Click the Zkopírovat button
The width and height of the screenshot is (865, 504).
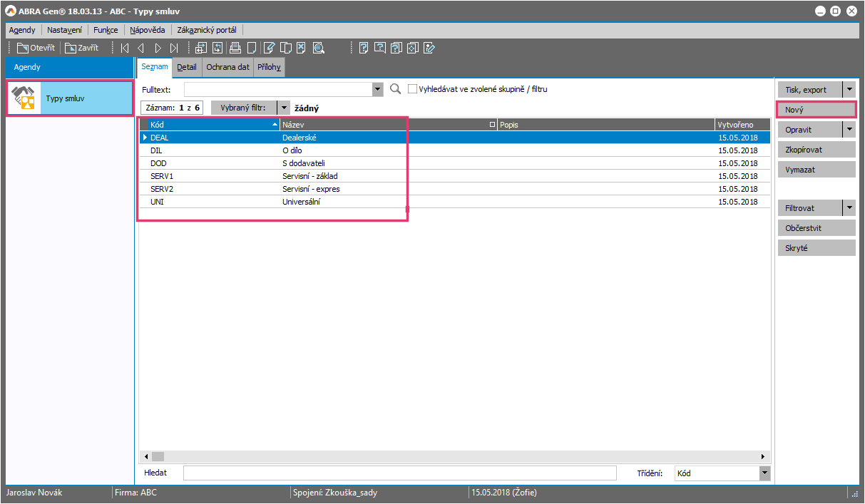coord(817,150)
